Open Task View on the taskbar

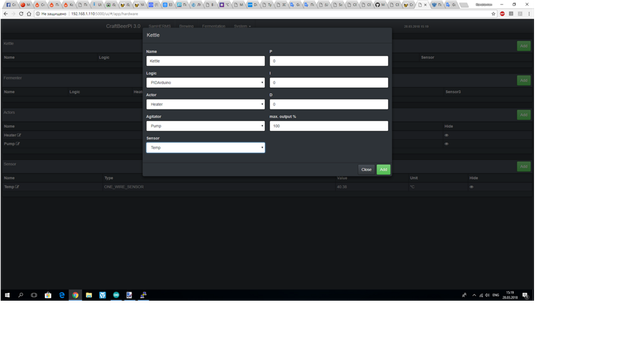(x=34, y=295)
